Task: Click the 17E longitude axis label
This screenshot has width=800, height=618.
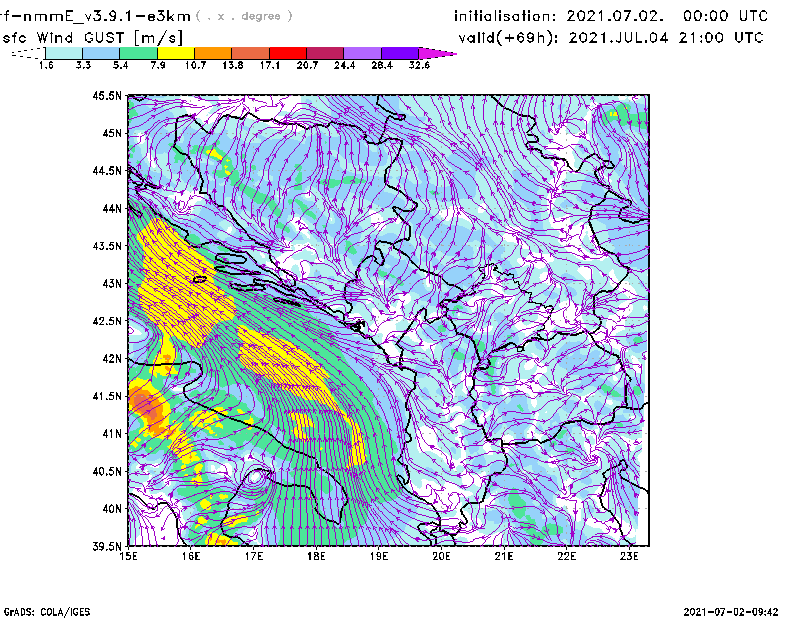Action: tap(254, 556)
